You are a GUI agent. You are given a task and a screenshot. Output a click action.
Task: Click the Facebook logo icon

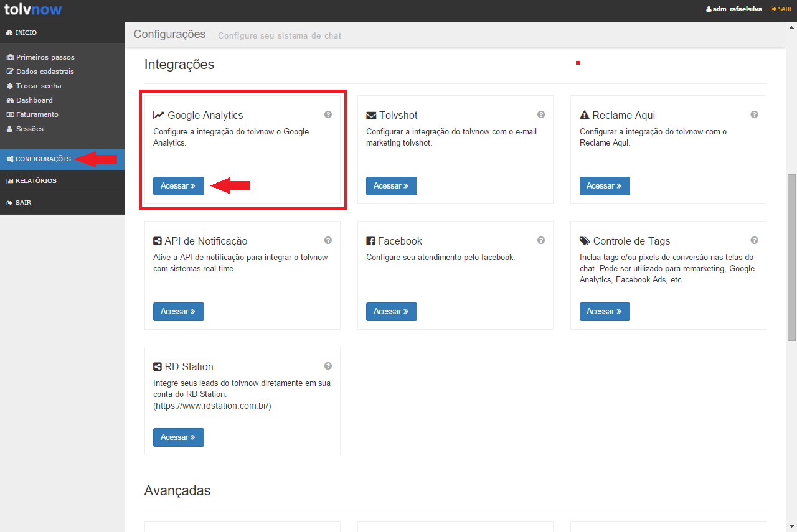pyautogui.click(x=370, y=241)
